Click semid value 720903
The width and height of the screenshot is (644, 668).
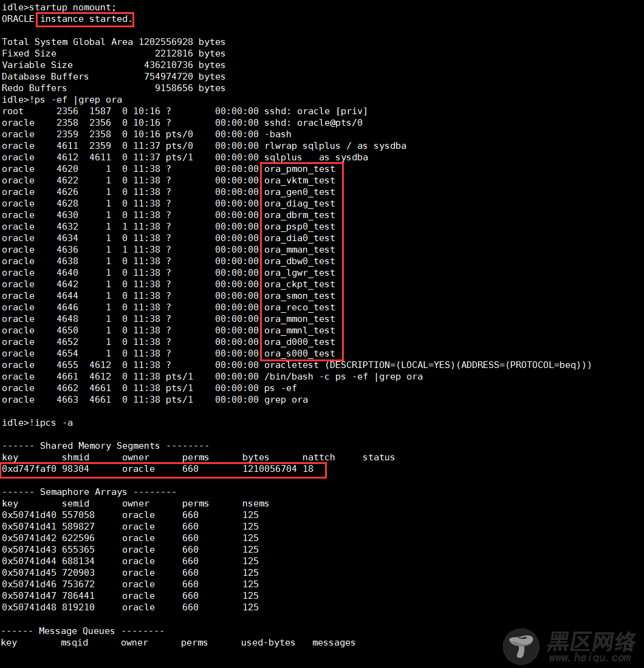[78, 572]
